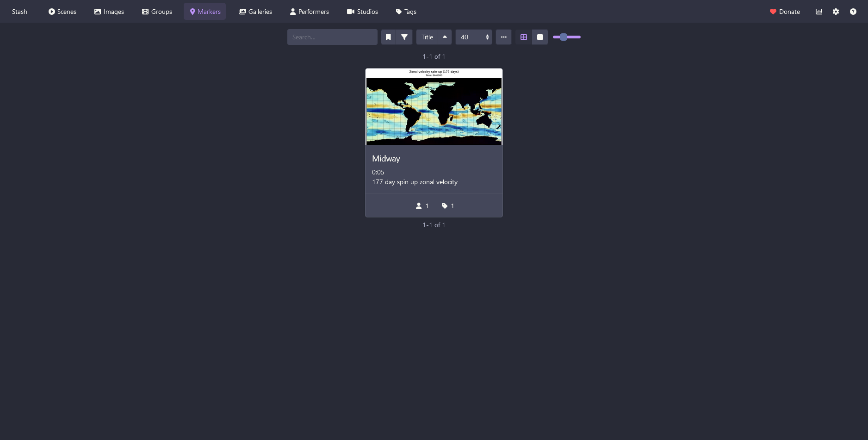Open the filter options funnel
This screenshot has width=868, height=440.
tap(404, 37)
